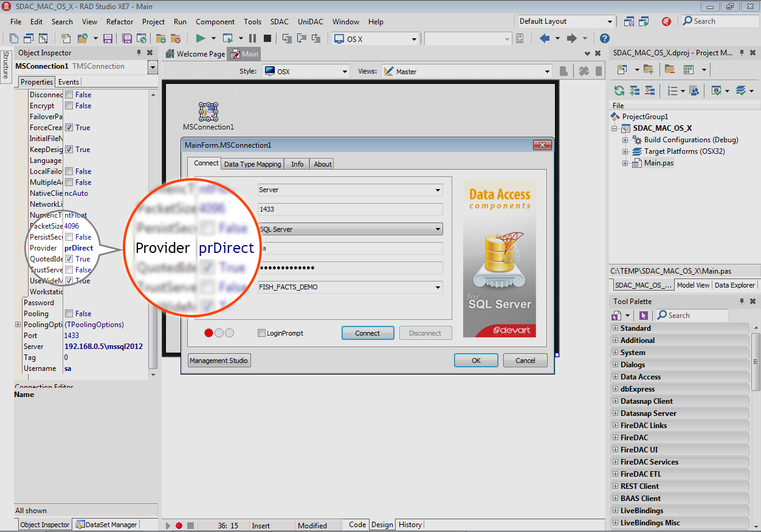Uncheck the ForceCreateDatabase True checkbox
Viewport: 761px width, 532px height.
pyautogui.click(x=69, y=128)
